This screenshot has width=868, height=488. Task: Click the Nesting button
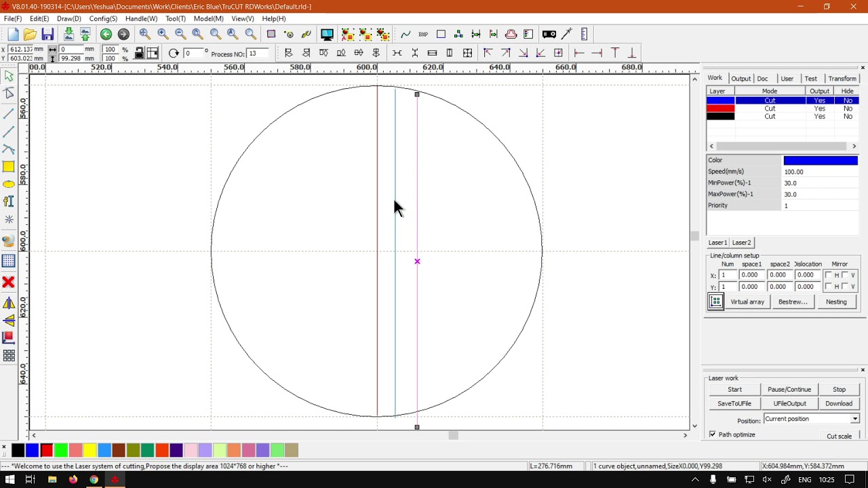point(836,302)
